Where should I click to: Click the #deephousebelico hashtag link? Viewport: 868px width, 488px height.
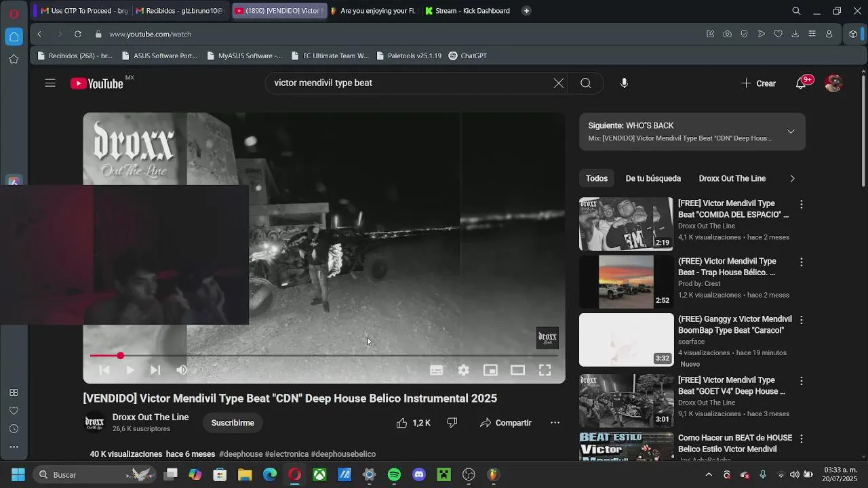point(343,454)
